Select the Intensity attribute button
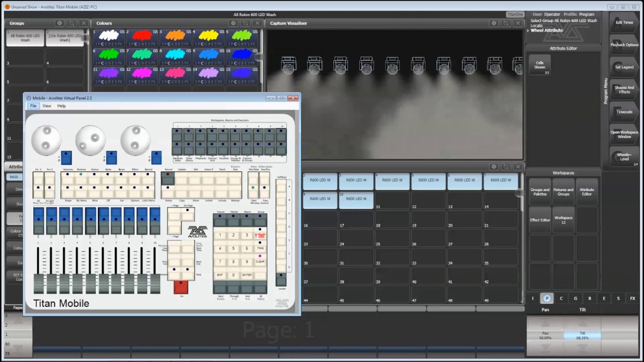This screenshot has width=644, height=362. pyautogui.click(x=67, y=178)
